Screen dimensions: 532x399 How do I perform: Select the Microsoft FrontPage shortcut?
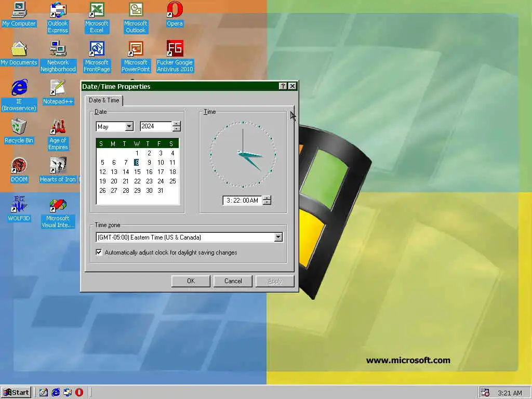click(x=97, y=57)
